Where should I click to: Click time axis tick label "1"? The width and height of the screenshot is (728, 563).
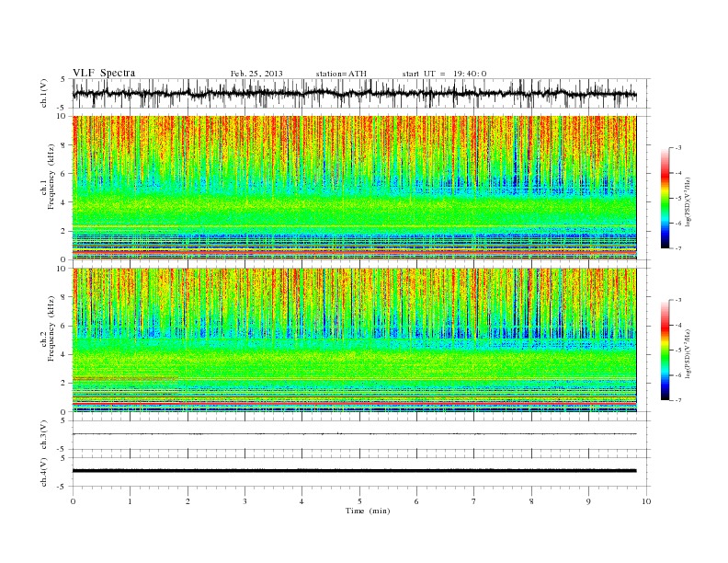tap(130, 501)
